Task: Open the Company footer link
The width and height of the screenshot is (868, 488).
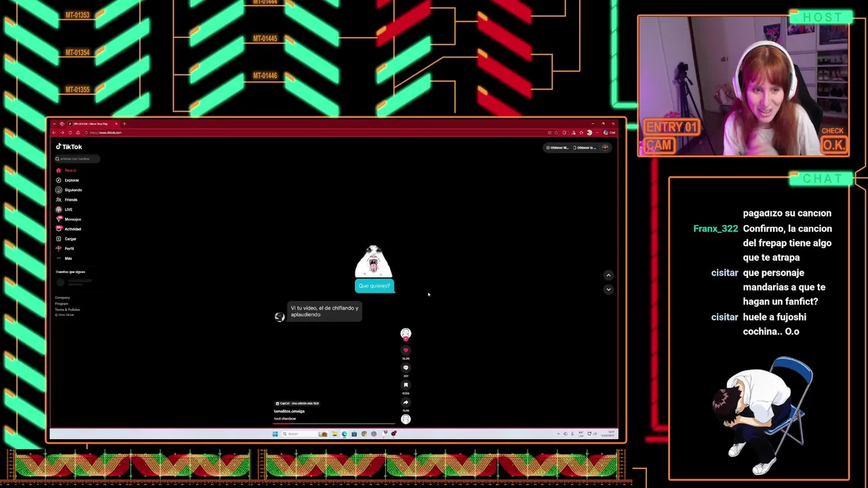Action: (62, 298)
